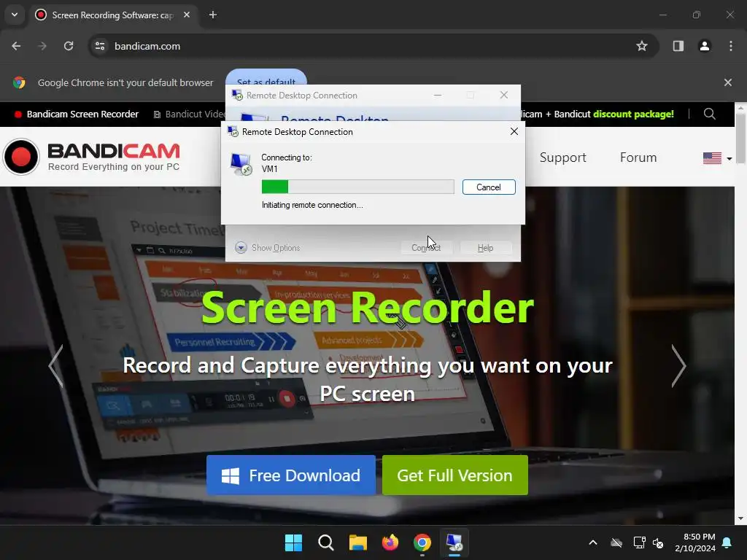Click the page vertical scrollbar thumb
Screen dimensions: 747x560
coord(740,138)
